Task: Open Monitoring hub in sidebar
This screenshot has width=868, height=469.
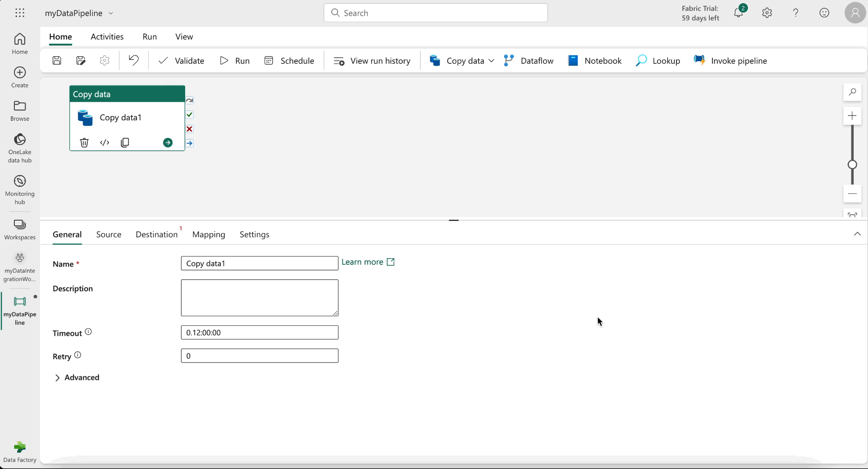Action: click(20, 190)
